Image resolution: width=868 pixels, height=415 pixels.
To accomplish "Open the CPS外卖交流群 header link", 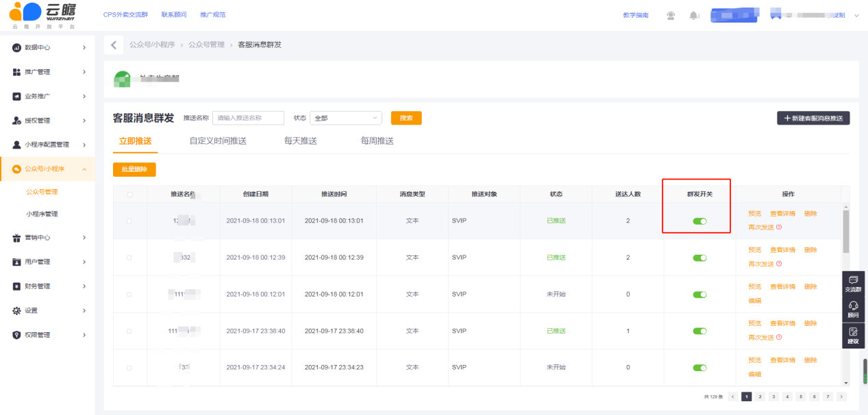I will (125, 14).
